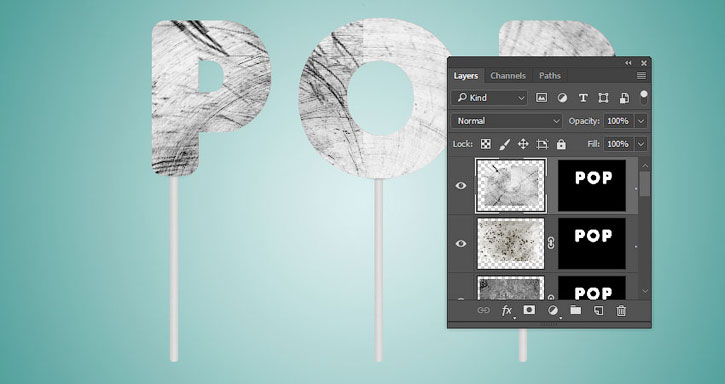This screenshot has width=725, height=384.
Task: Hide the top scratched texture layer
Action: click(x=461, y=186)
